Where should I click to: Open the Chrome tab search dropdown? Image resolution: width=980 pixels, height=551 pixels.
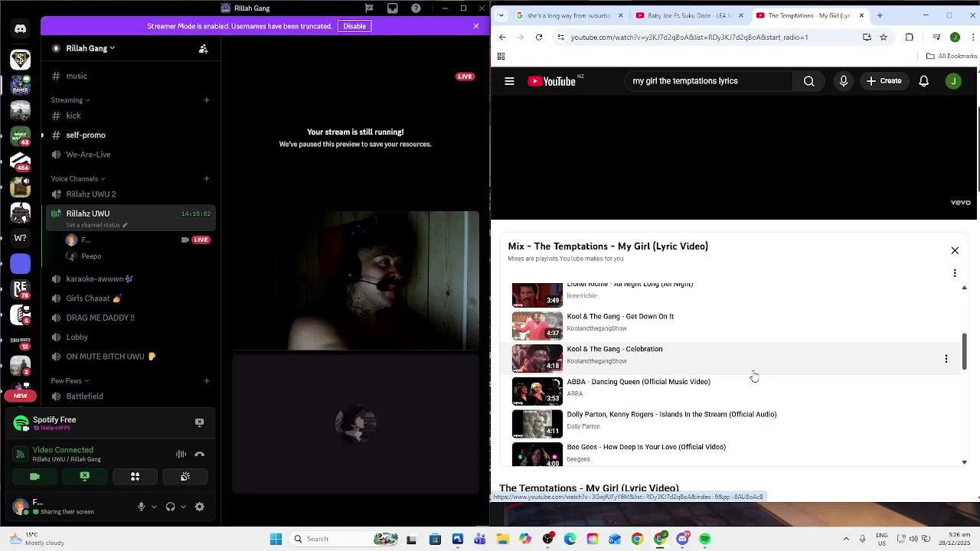coord(501,15)
